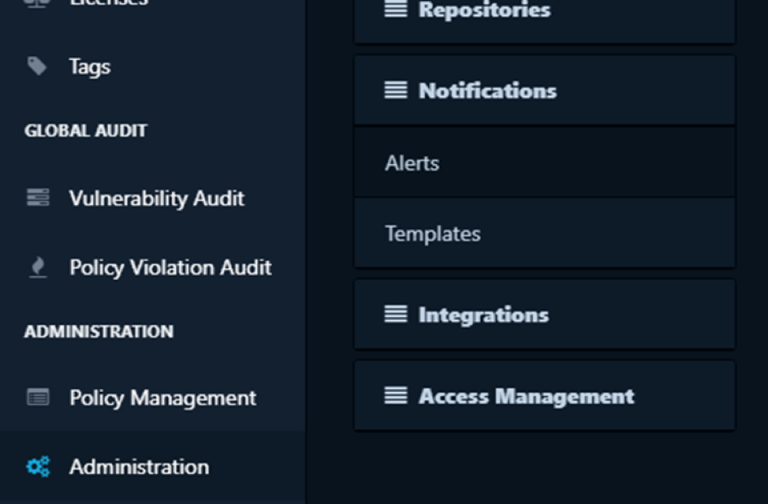
Task: Open Alerts under Notifications
Action: tap(545, 163)
